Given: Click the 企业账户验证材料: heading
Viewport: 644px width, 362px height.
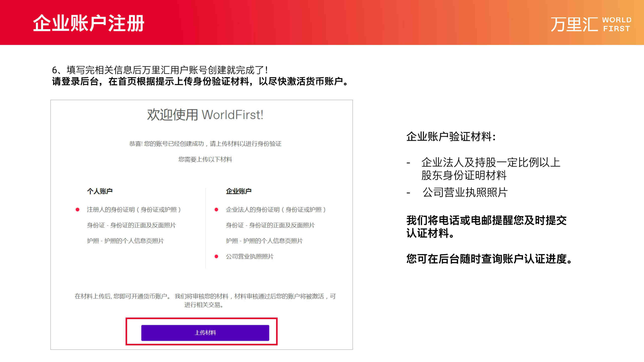Looking at the screenshot, I should pos(451,137).
